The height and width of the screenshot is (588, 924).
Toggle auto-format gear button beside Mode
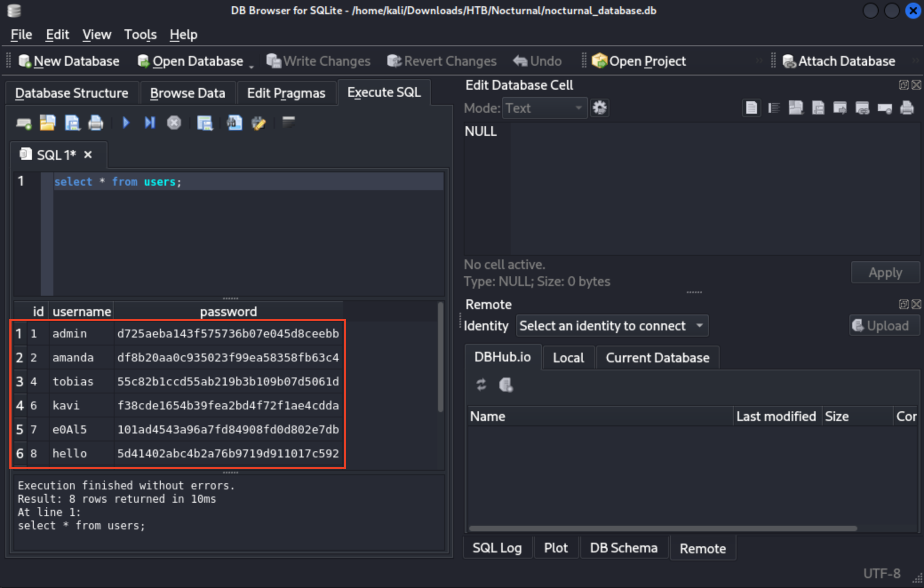[x=599, y=108]
